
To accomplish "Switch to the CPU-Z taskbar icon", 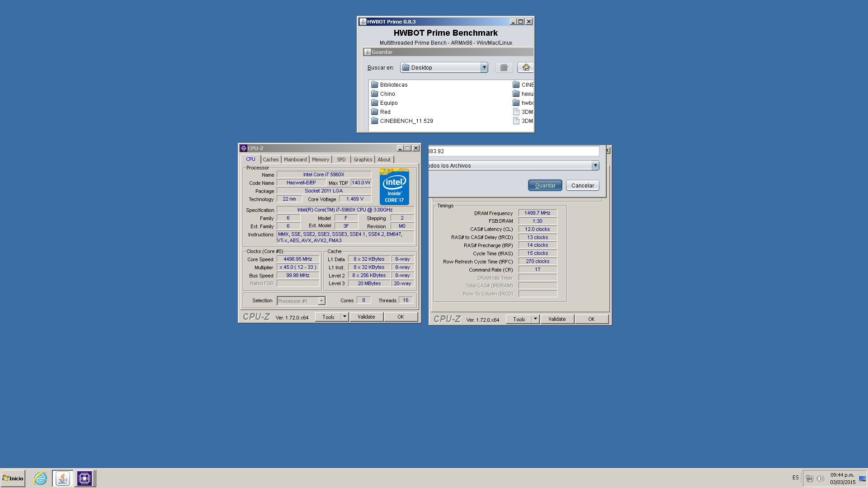I will (x=85, y=478).
